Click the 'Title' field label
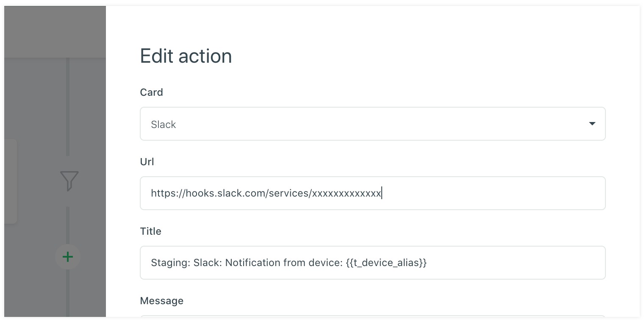Viewport: 644px width, 322px height. pyautogui.click(x=150, y=231)
